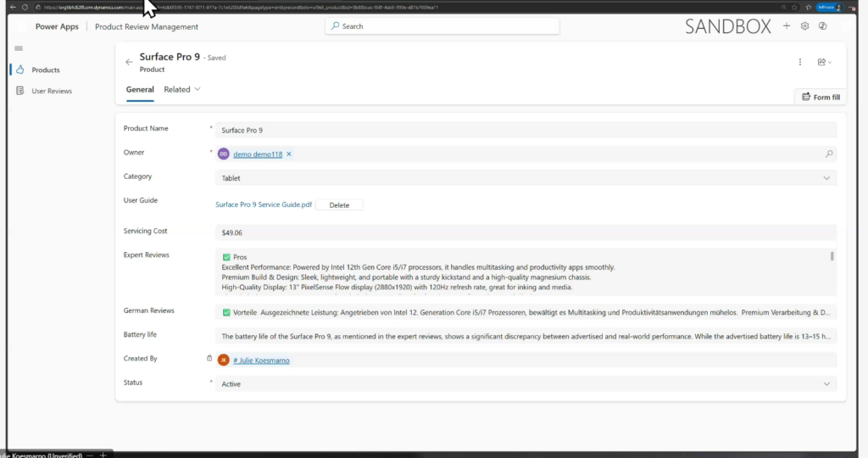Bookmark the page with star icon
Screen dimensions: 868x458
(795, 7)
